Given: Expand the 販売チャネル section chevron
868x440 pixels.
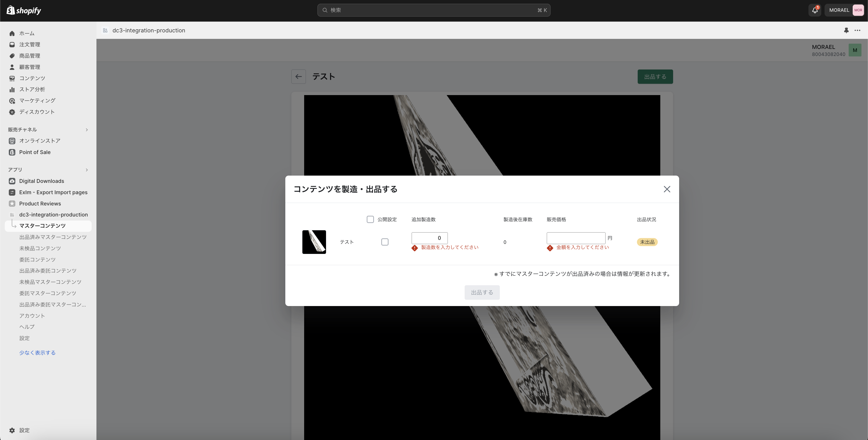Looking at the screenshot, I should tap(87, 130).
